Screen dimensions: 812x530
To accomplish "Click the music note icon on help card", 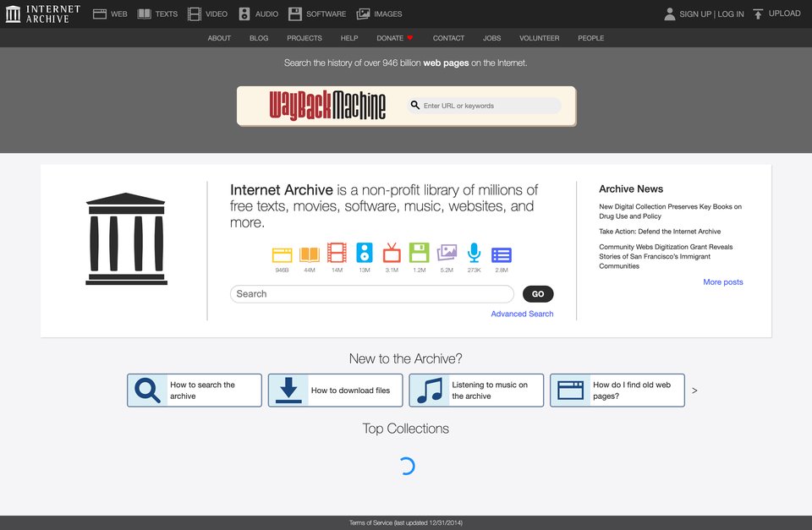I will [430, 391].
